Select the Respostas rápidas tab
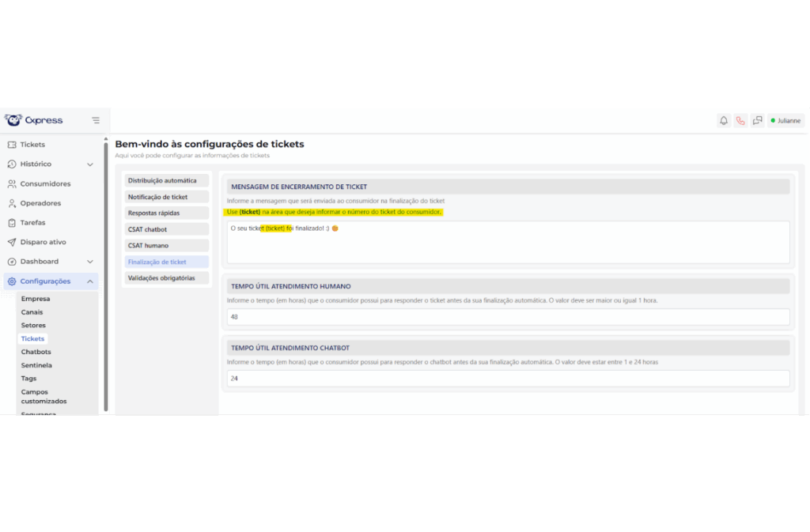 tap(166, 213)
